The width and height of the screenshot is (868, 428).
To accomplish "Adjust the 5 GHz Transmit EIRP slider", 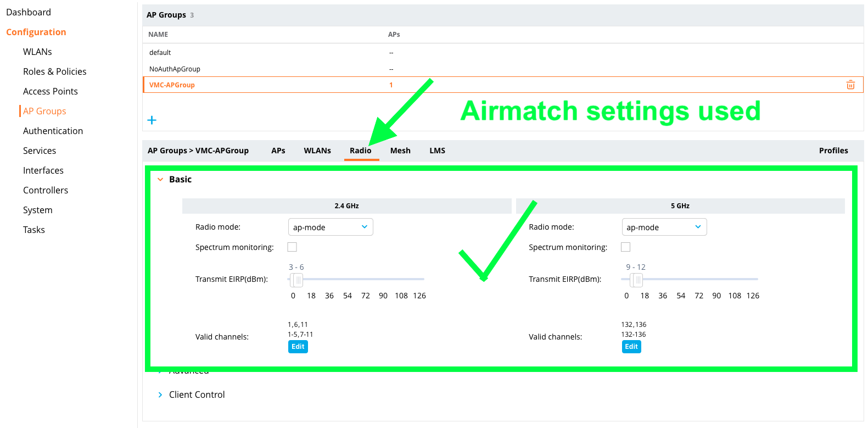I will (636, 280).
